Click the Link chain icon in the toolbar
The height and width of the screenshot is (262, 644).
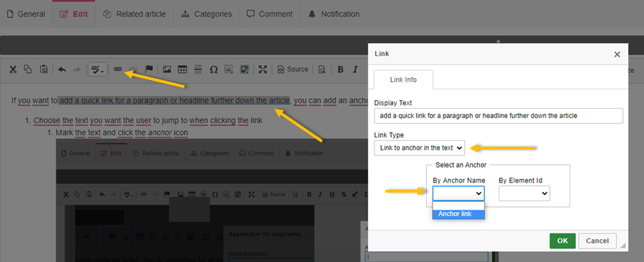(118, 69)
